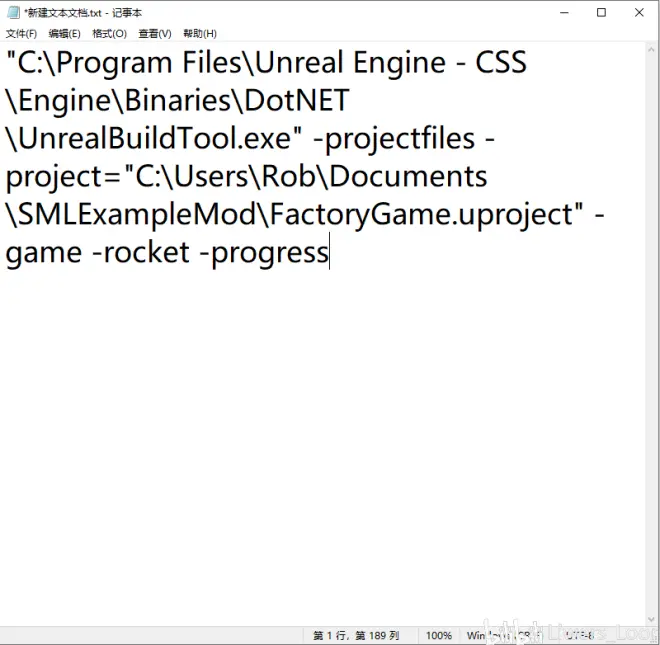
Task: Click the scrollbar down arrow
Action: click(652, 619)
